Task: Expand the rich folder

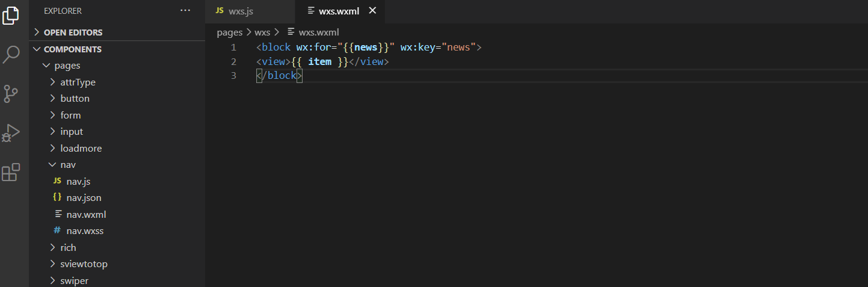Action: pos(117,248)
